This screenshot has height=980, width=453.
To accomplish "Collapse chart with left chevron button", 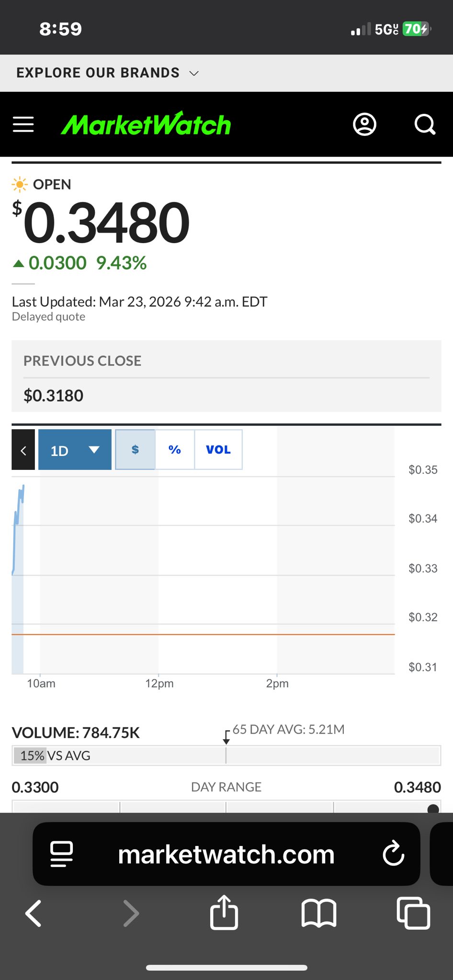I will (x=23, y=450).
